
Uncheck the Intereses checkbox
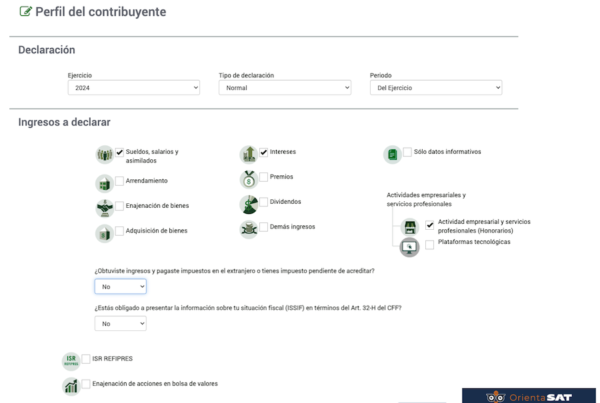coord(264,152)
